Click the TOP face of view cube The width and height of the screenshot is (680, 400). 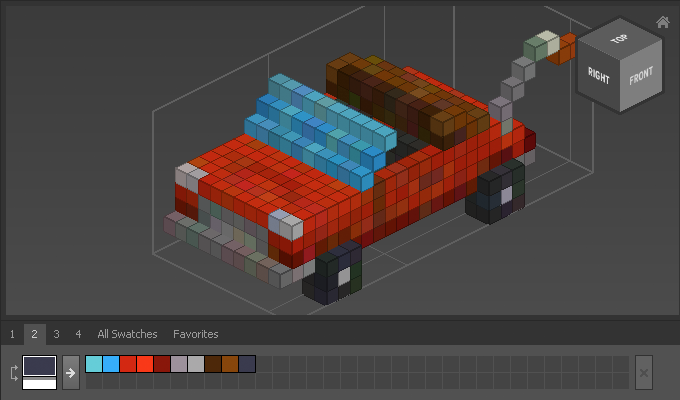pyautogui.click(x=621, y=40)
